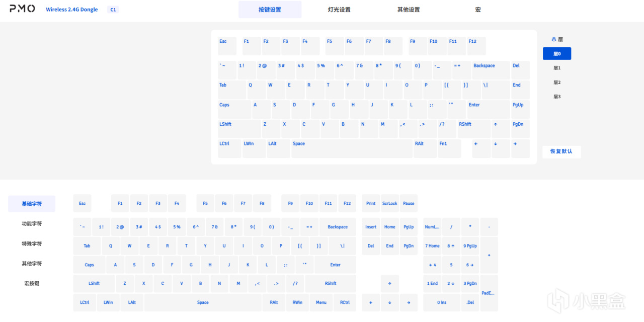Choose F5 key in key palette
Screen dimensions: 644x322
(x=205, y=203)
